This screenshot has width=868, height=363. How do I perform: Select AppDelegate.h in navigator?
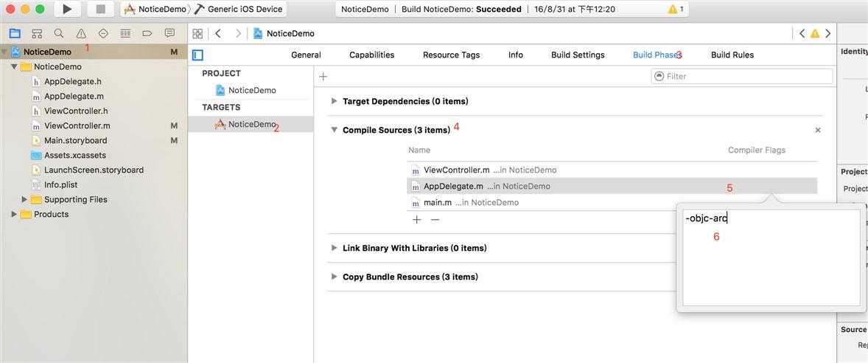click(72, 81)
